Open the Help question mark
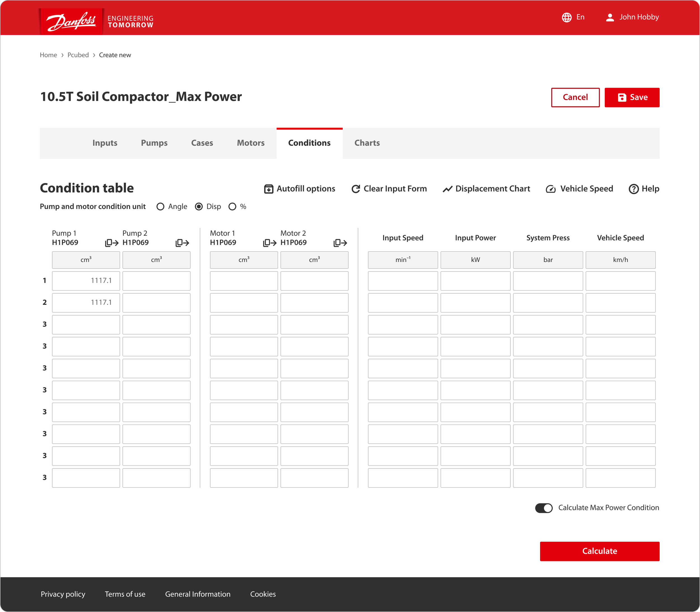 coord(633,189)
